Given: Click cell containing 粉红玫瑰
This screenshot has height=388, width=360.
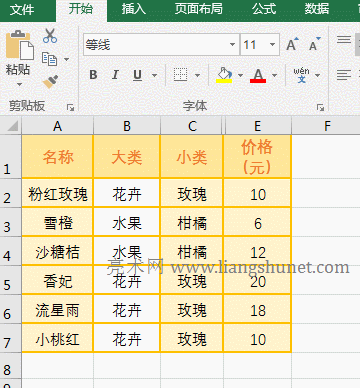Looking at the screenshot, I should coord(58,193).
